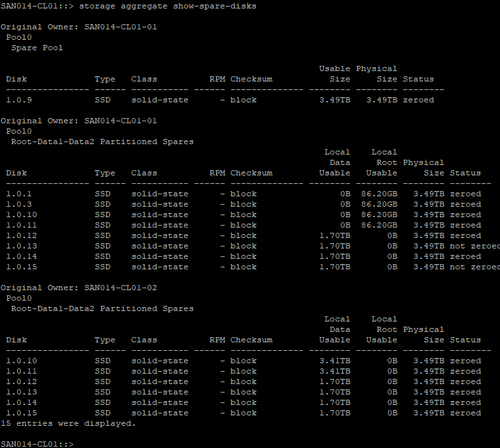500x448 pixels.
Task: Click the command text 'storage aggregate show-spare-disks'
Action: coord(168,7)
